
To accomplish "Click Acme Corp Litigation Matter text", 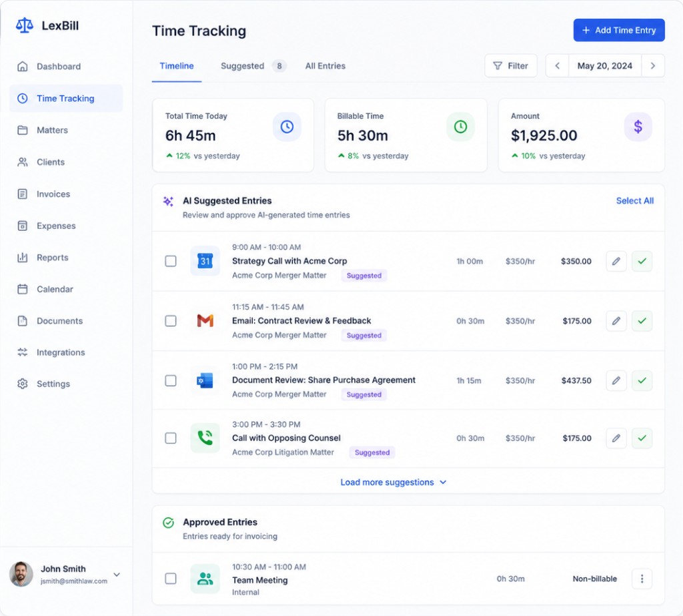I will [283, 452].
